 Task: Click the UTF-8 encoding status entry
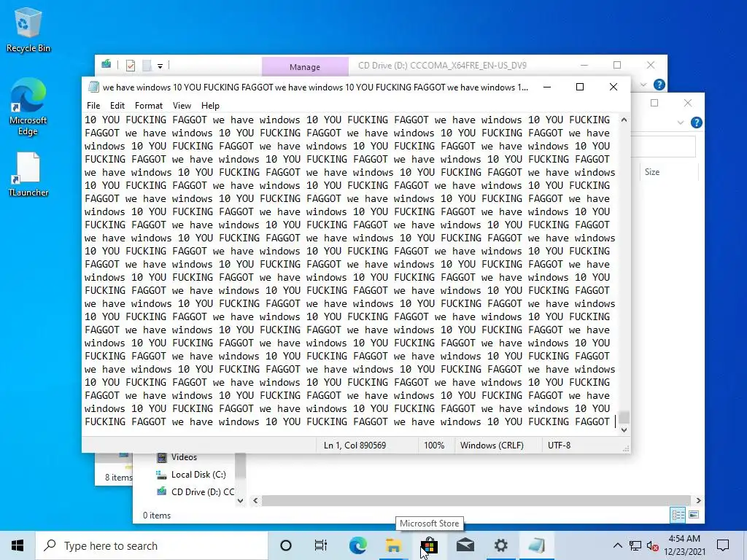tap(559, 446)
